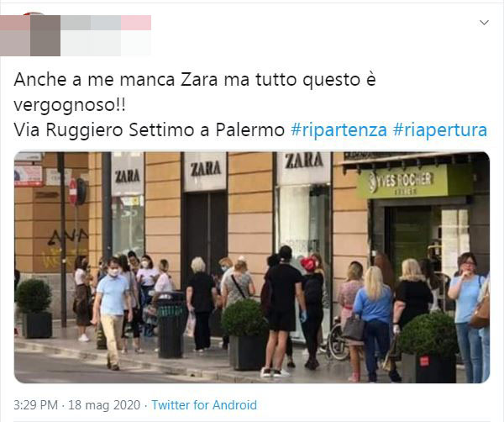Viewport: 504px width, 422px height.
Task: Click the blurred account display name
Action: point(106,23)
